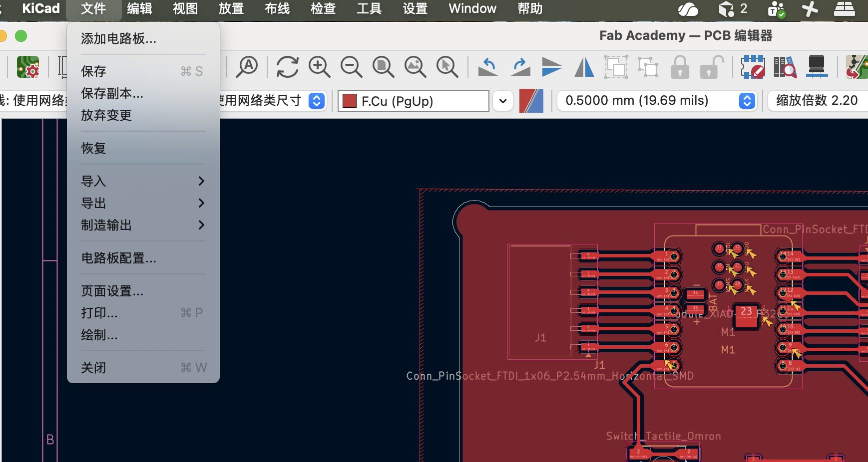Open the cloud sync menu bar icon
This screenshot has height=462, width=868.
[688, 9]
